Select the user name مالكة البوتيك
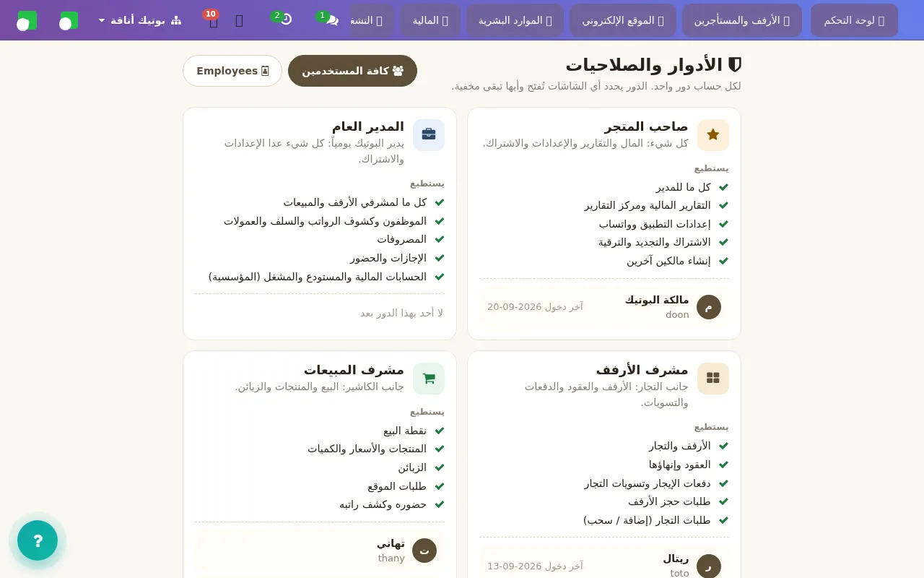 (657, 300)
